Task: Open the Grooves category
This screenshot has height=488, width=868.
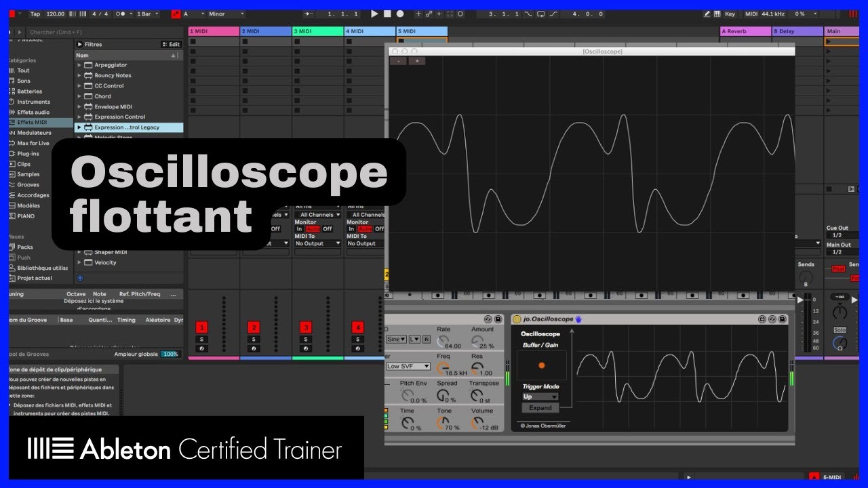Action: [x=28, y=185]
